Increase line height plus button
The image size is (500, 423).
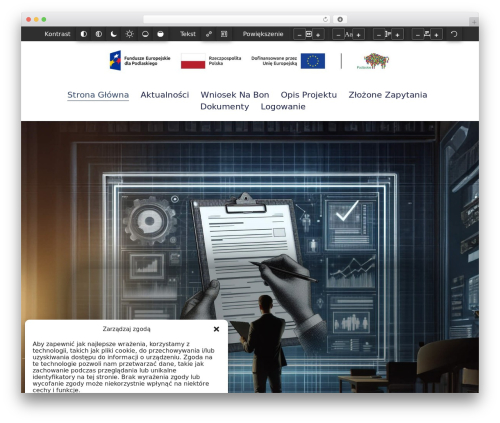pyautogui.click(x=397, y=34)
